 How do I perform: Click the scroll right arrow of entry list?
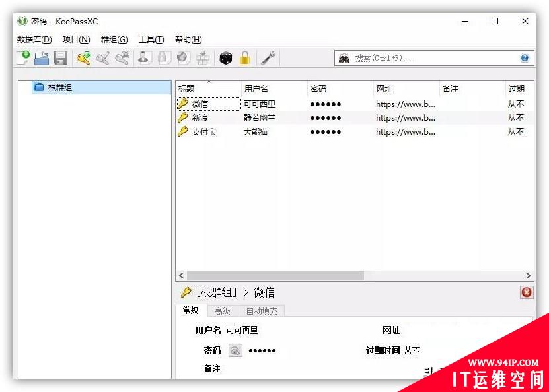[x=528, y=275]
